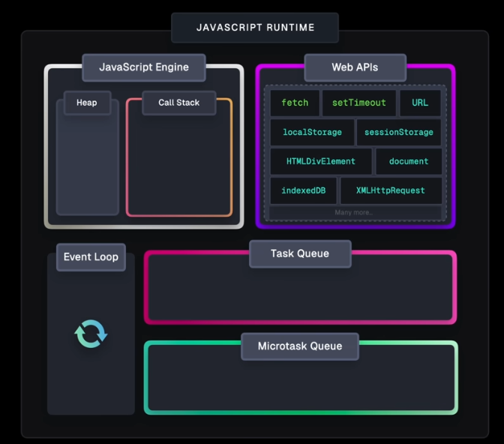
Task: Click the 'Many more…' text
Action: [x=353, y=212]
